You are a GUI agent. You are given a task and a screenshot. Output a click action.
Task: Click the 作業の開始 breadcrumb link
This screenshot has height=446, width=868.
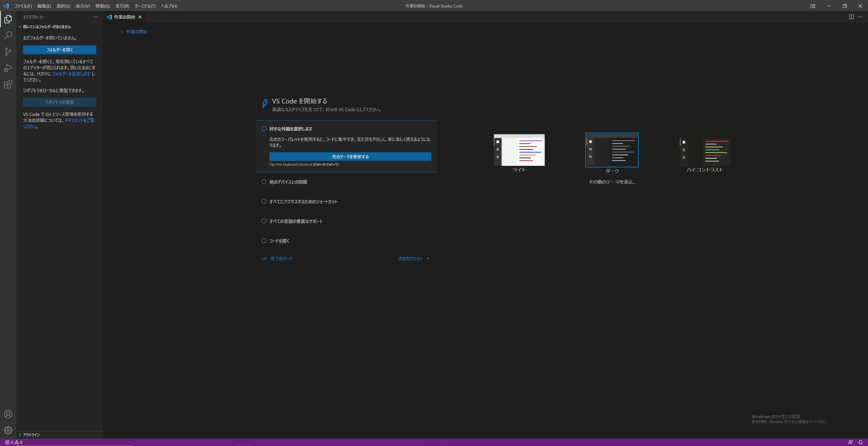[137, 32]
